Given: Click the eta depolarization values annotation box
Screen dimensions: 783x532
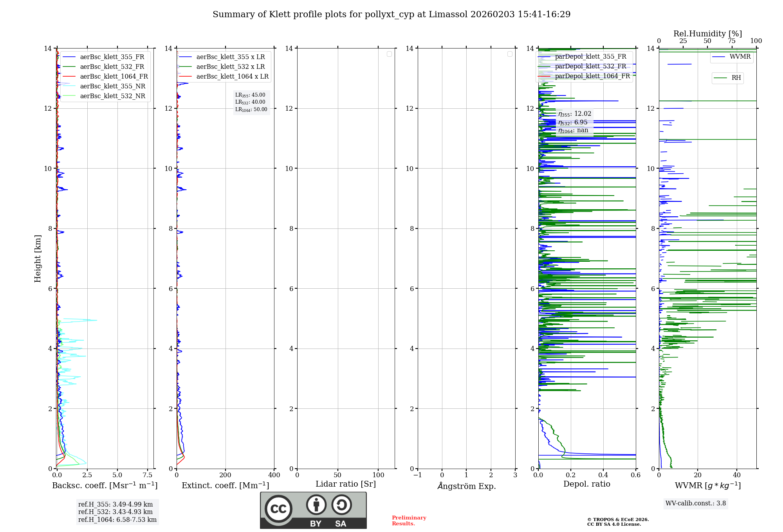Looking at the screenshot, I should coord(574,122).
